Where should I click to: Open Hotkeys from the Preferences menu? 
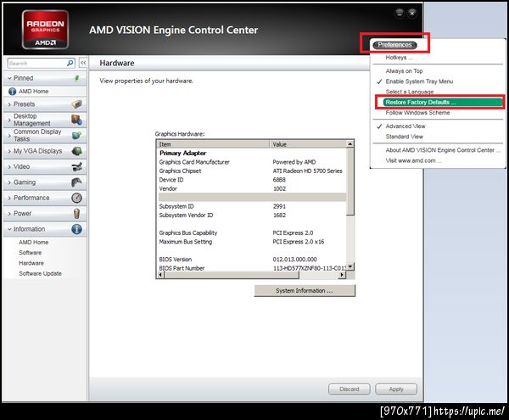(399, 58)
